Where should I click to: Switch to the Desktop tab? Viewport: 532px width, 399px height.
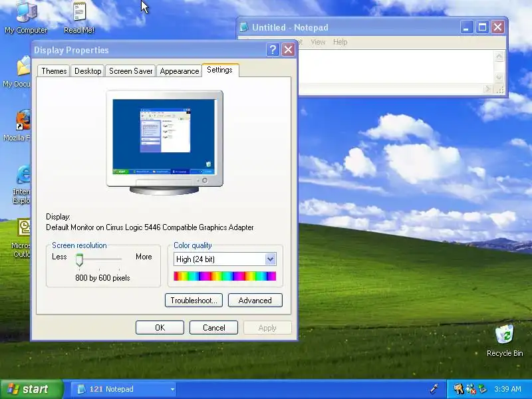pyautogui.click(x=88, y=71)
